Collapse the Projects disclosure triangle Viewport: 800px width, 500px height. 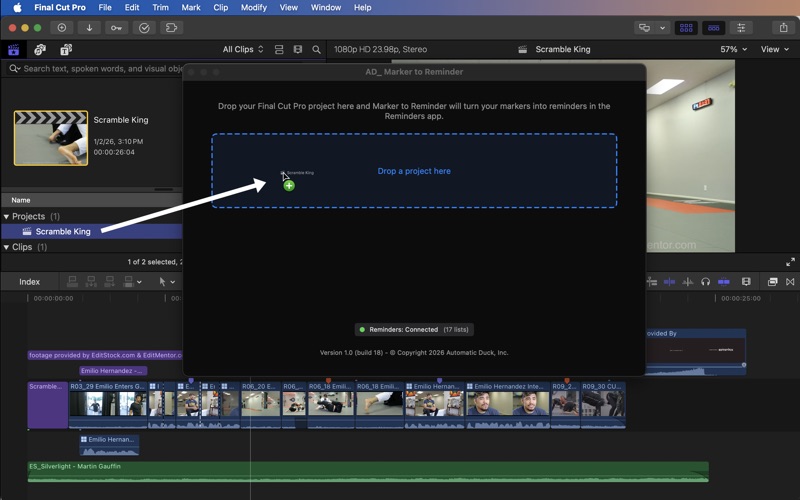(6, 216)
